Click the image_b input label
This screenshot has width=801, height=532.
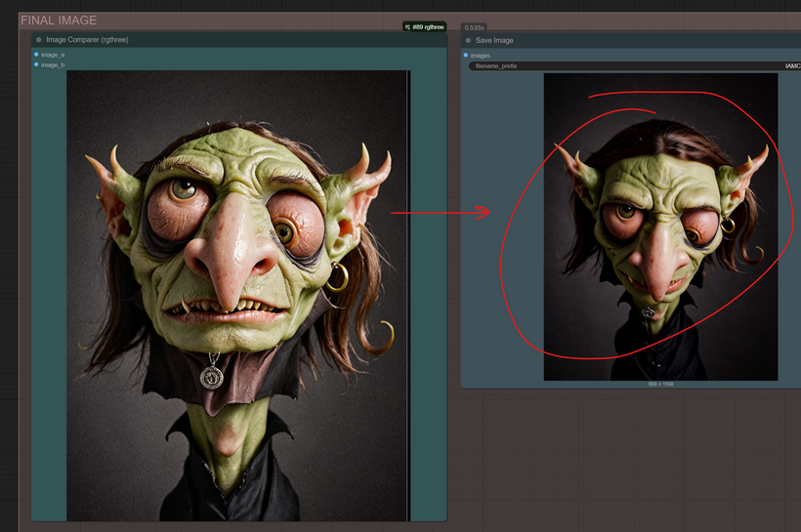click(52, 64)
